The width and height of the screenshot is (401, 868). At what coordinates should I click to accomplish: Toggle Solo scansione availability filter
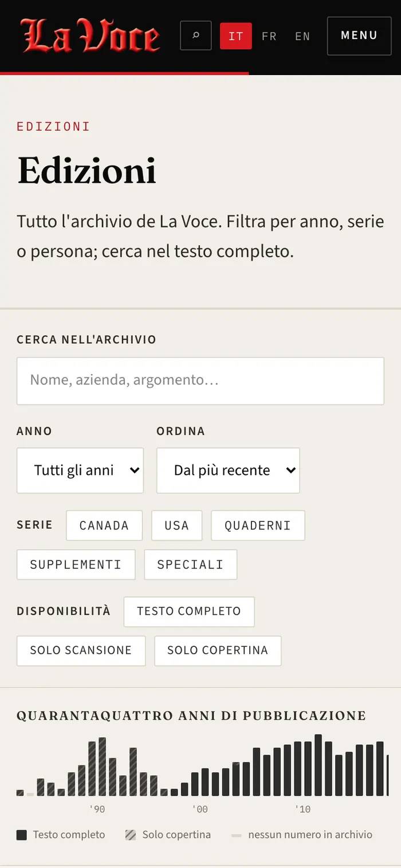81,650
